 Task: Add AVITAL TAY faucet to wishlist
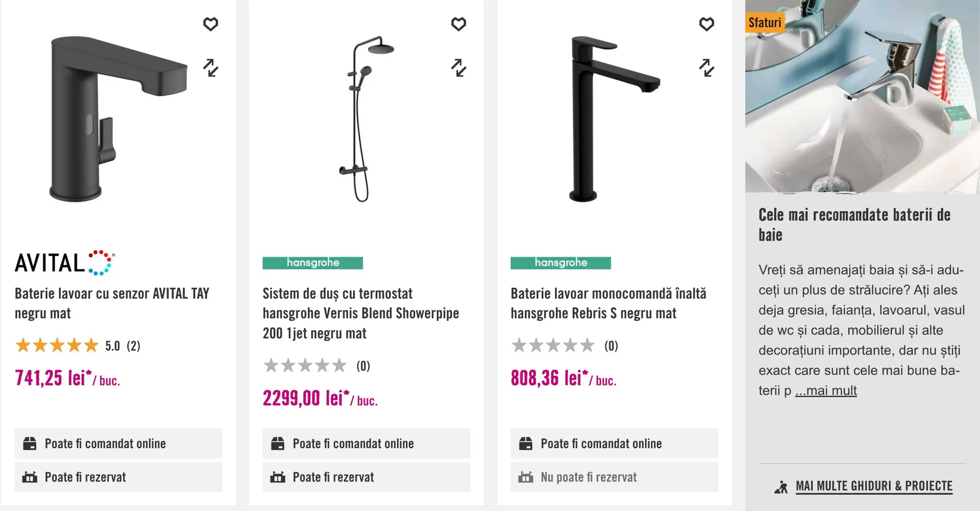point(210,24)
